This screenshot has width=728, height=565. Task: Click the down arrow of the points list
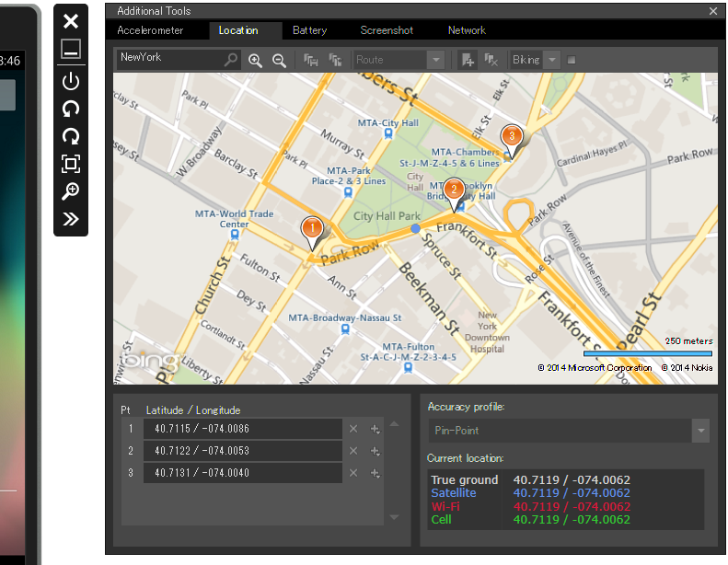point(394,517)
